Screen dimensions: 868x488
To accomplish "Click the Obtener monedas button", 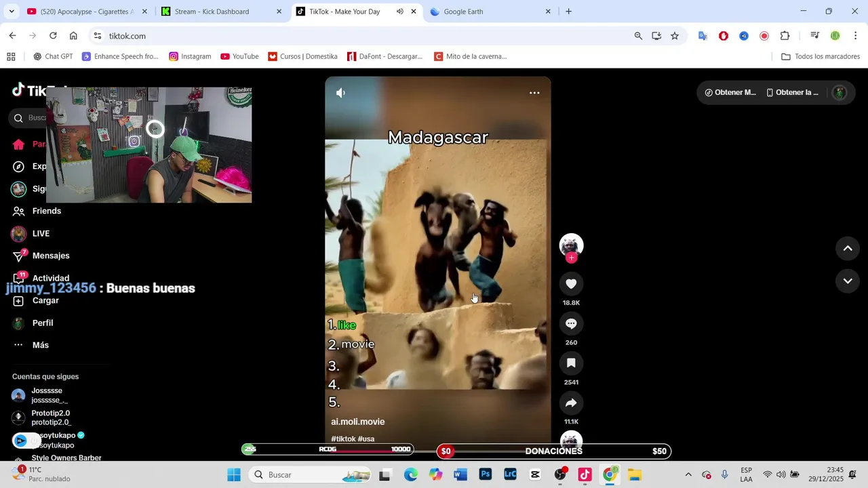I will (730, 93).
